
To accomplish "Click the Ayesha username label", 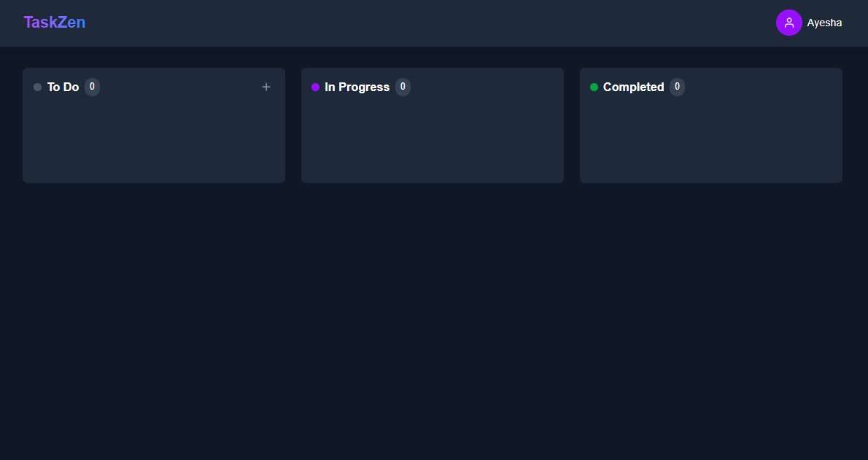I will 824,23.
